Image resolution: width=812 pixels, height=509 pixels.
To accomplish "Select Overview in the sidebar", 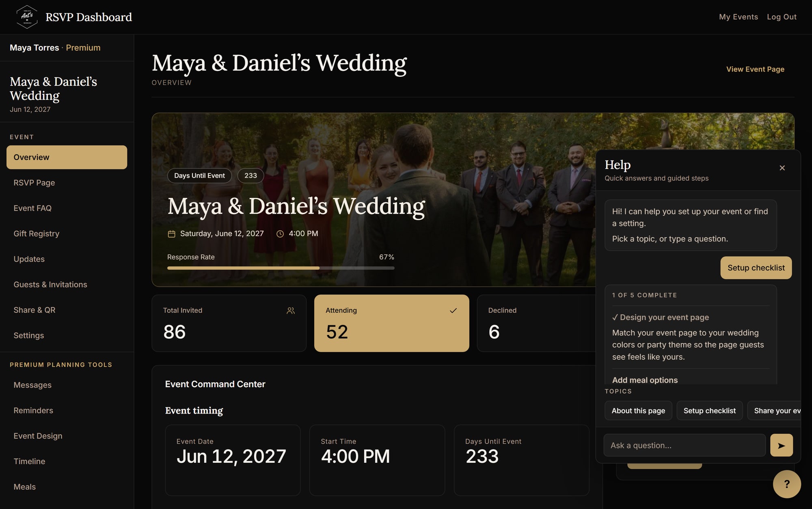I will [67, 157].
